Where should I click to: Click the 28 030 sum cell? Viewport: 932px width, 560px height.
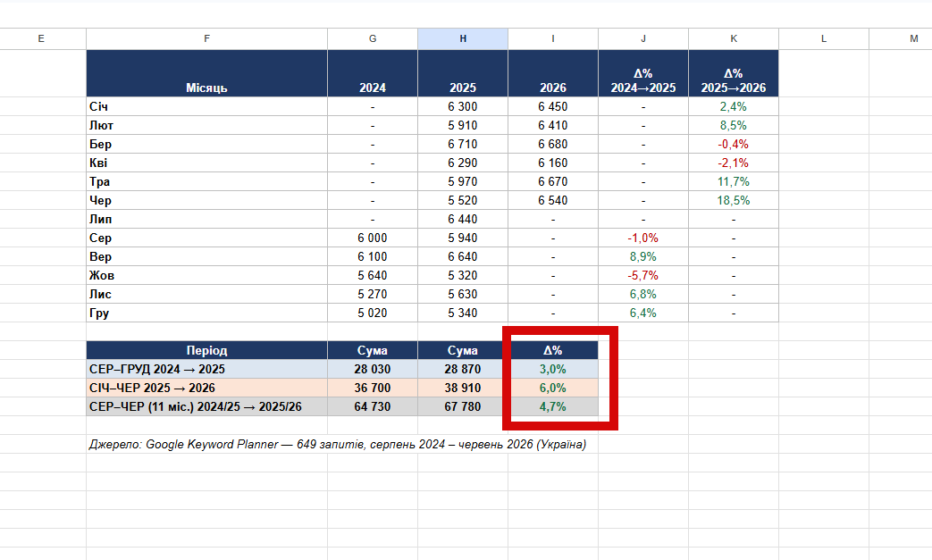click(373, 370)
